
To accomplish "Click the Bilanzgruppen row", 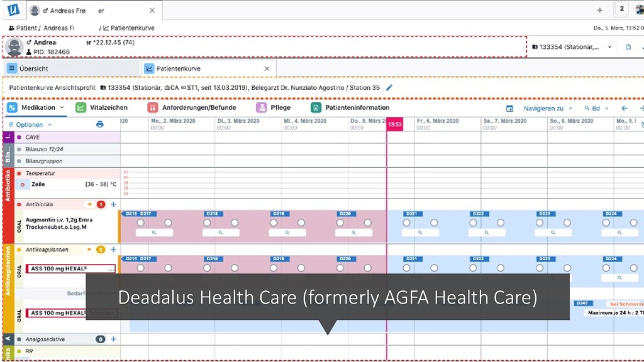I will (68, 161).
